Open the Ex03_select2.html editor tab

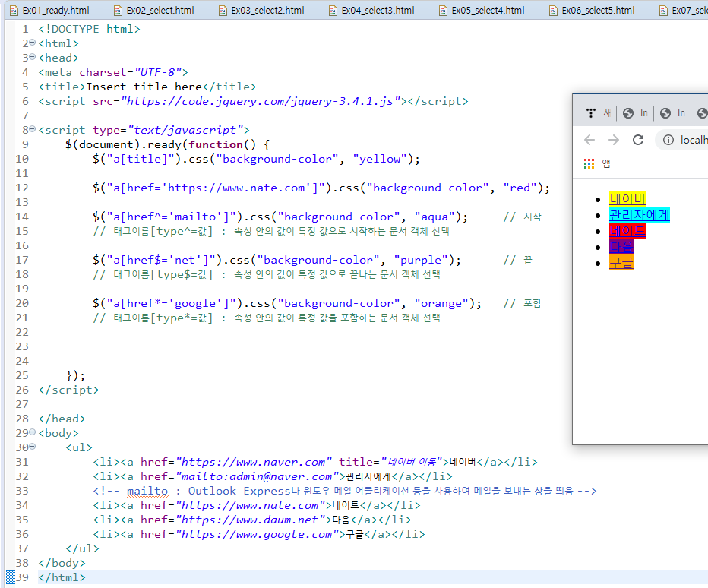261,11
